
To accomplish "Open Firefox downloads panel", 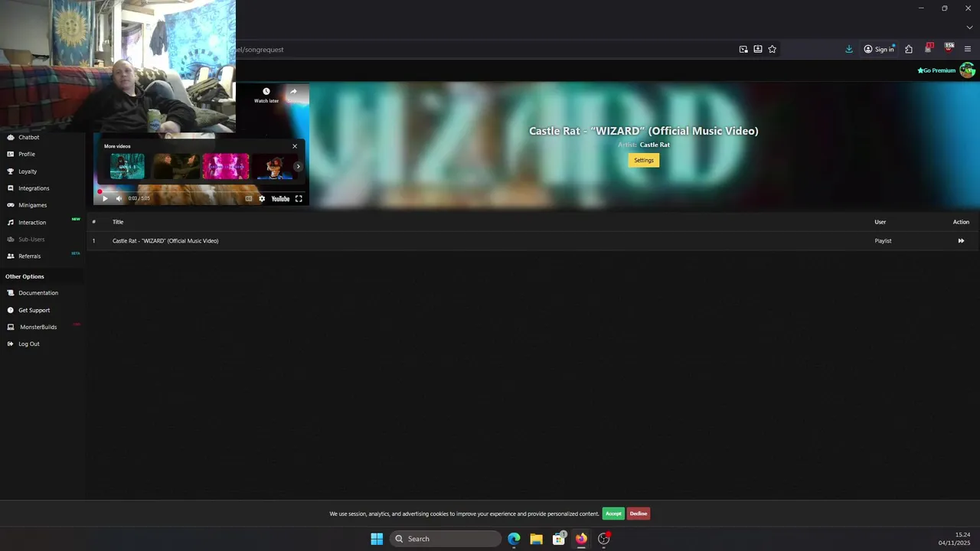I will click(x=849, y=49).
